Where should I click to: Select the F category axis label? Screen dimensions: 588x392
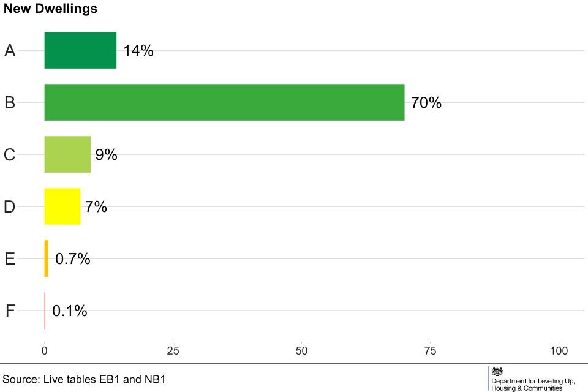tap(10, 311)
